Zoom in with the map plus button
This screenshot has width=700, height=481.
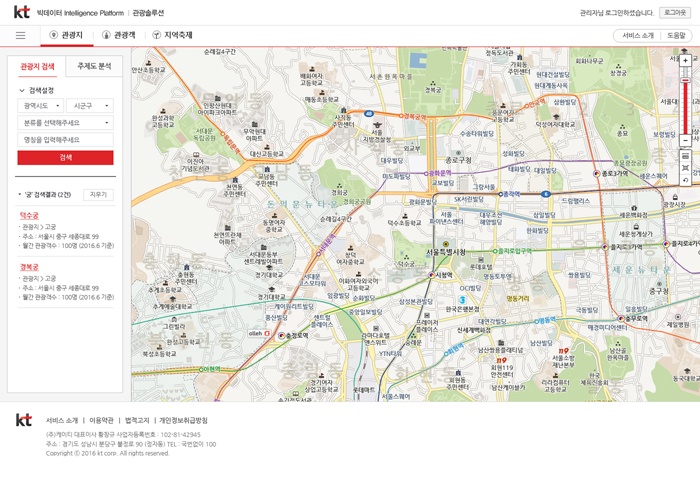point(685,60)
